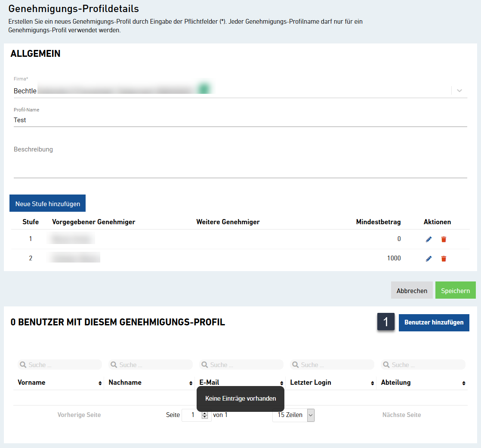Increment the page number with the up stepper arrow
The image size is (481, 448).
[205, 413]
